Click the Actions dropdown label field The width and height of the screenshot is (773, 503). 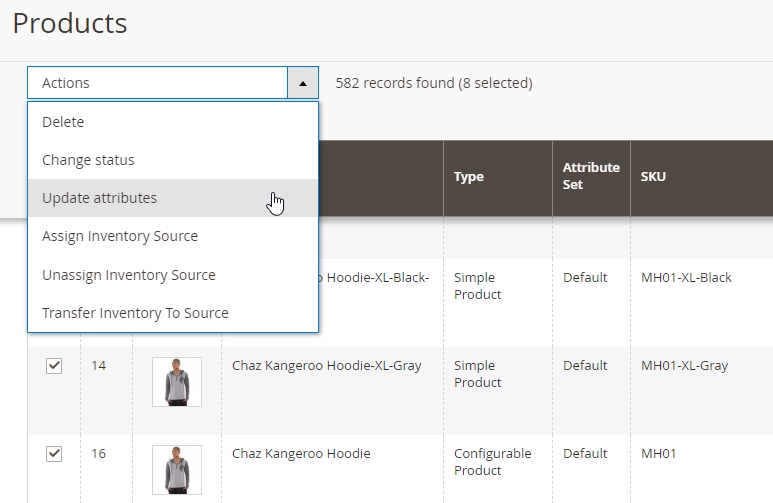(157, 83)
